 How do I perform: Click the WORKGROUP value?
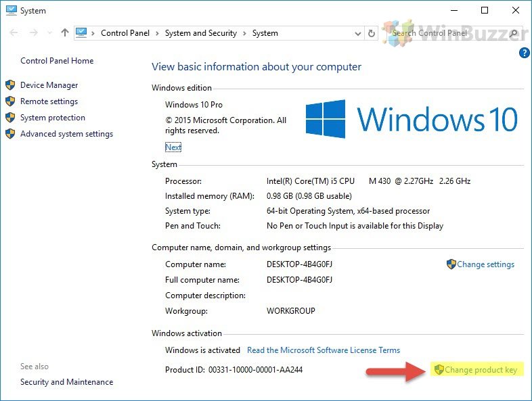291,311
